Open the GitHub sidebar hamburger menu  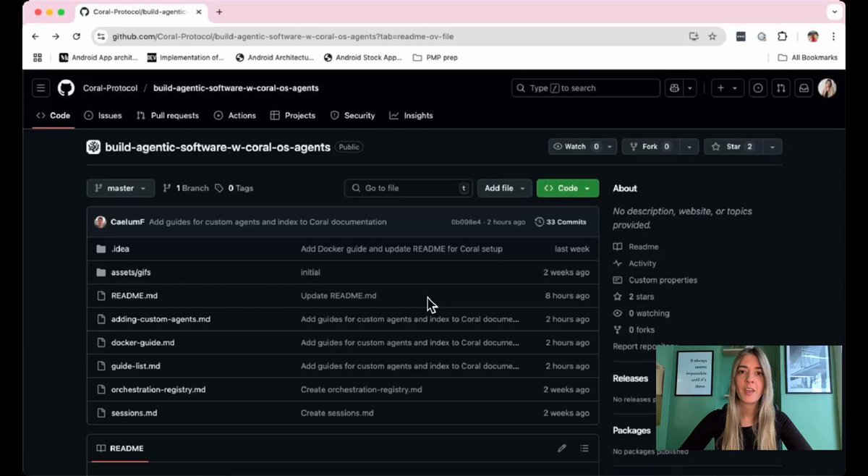pyautogui.click(x=41, y=88)
